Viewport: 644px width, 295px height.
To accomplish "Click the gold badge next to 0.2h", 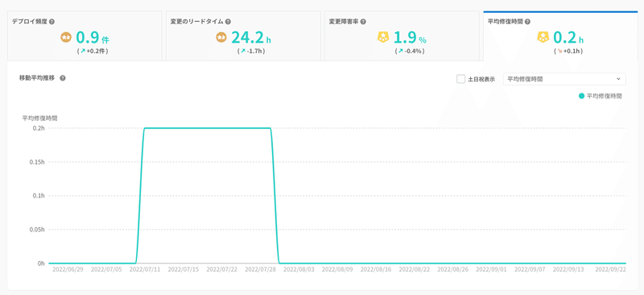I will [x=543, y=38].
